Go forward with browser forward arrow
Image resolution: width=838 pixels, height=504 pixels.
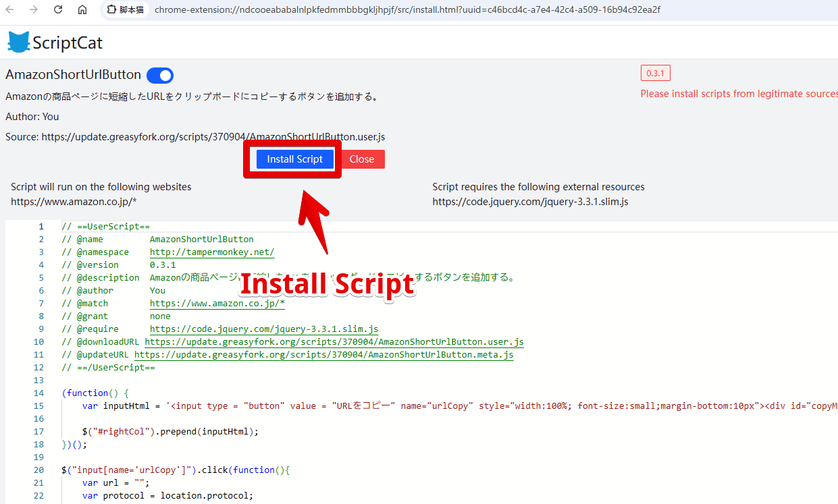coord(34,9)
